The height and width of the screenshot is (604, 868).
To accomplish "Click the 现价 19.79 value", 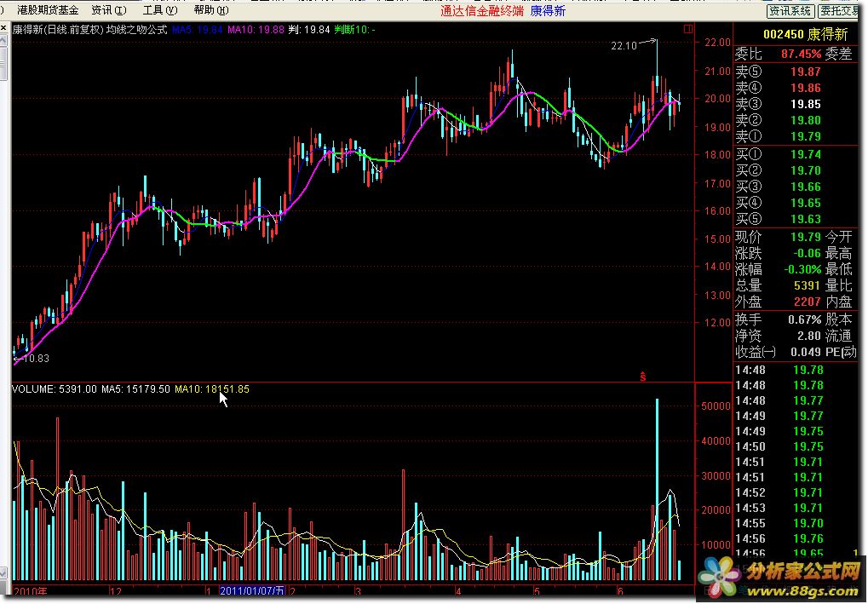I will [x=806, y=237].
